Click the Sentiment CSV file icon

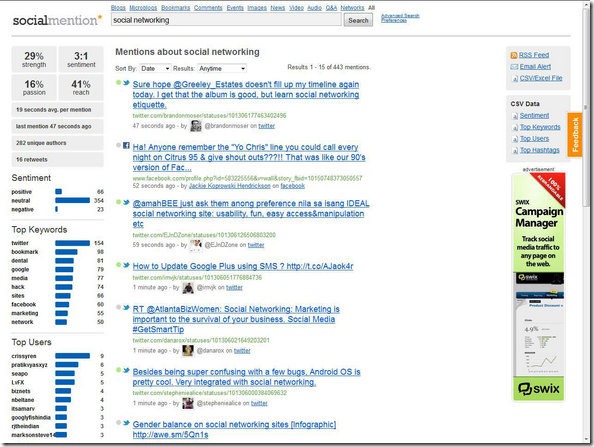(x=515, y=116)
